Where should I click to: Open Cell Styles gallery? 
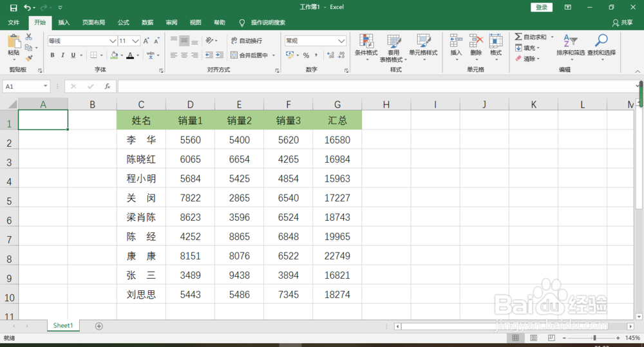coord(423,47)
